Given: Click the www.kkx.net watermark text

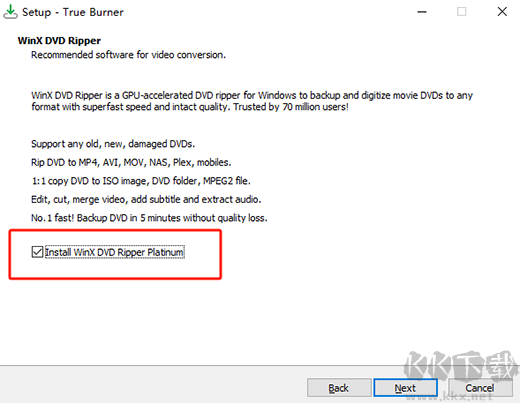Looking at the screenshot, I should click(449, 397).
